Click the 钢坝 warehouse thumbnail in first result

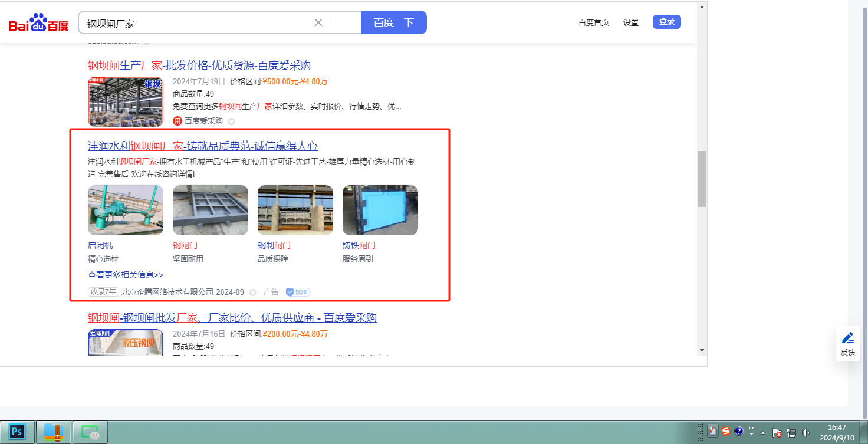click(126, 101)
